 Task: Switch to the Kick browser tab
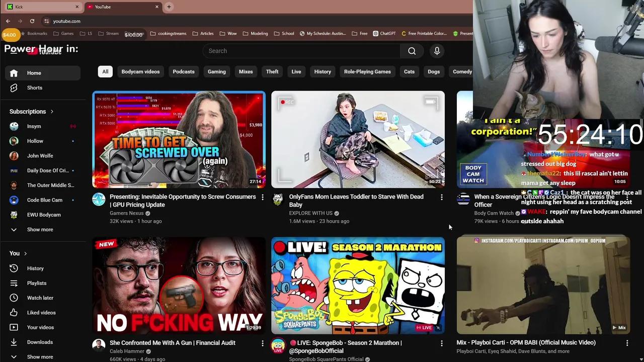[42, 7]
